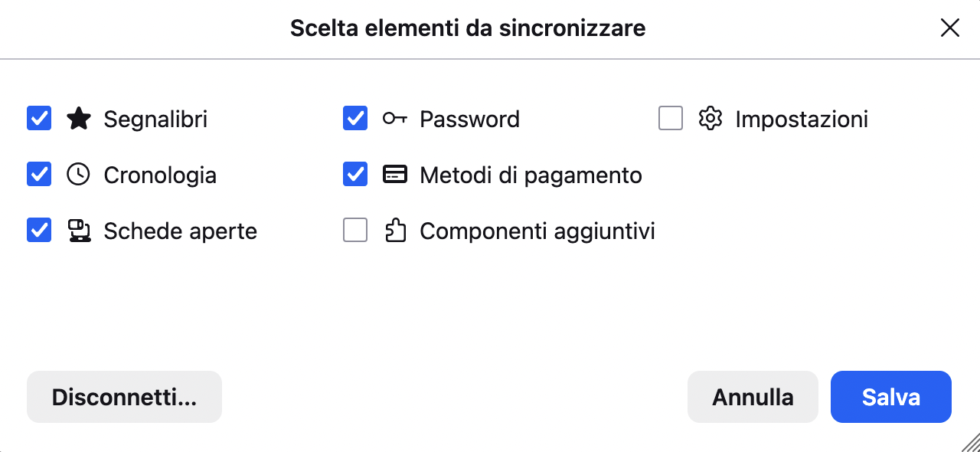The width and height of the screenshot is (980, 452).
Task: Uncheck Password synchronization
Action: pyautogui.click(x=354, y=118)
